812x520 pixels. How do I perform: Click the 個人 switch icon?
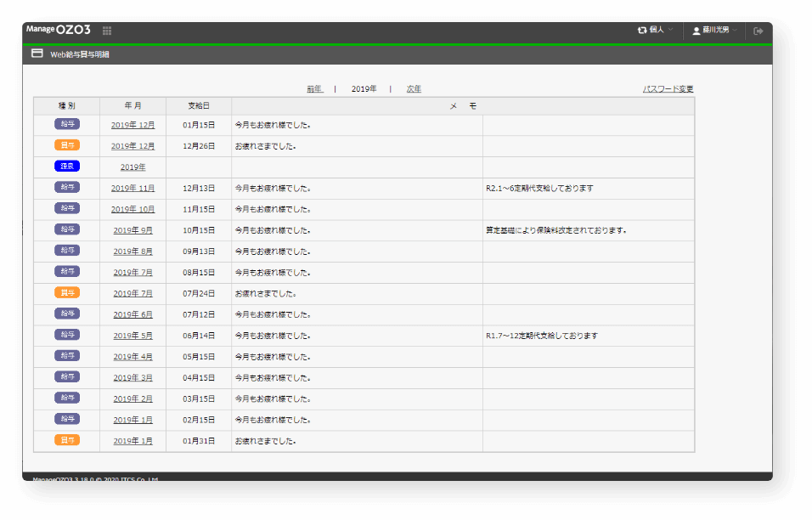tap(642, 31)
